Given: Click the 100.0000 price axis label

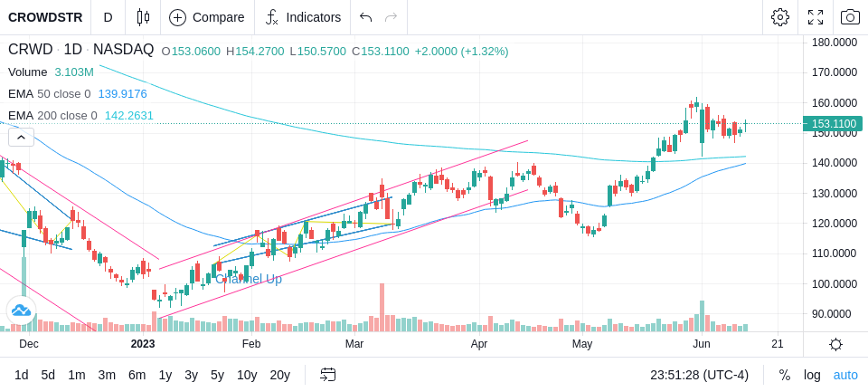Looking at the screenshot, I should [x=833, y=284].
